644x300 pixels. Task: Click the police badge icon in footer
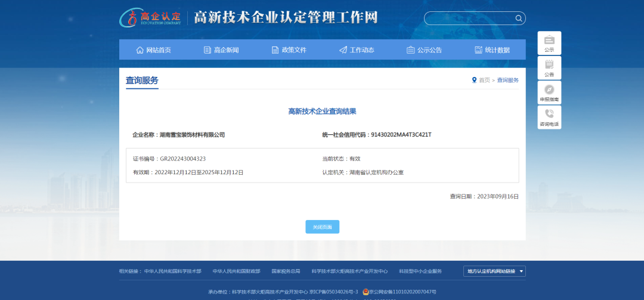click(366, 292)
